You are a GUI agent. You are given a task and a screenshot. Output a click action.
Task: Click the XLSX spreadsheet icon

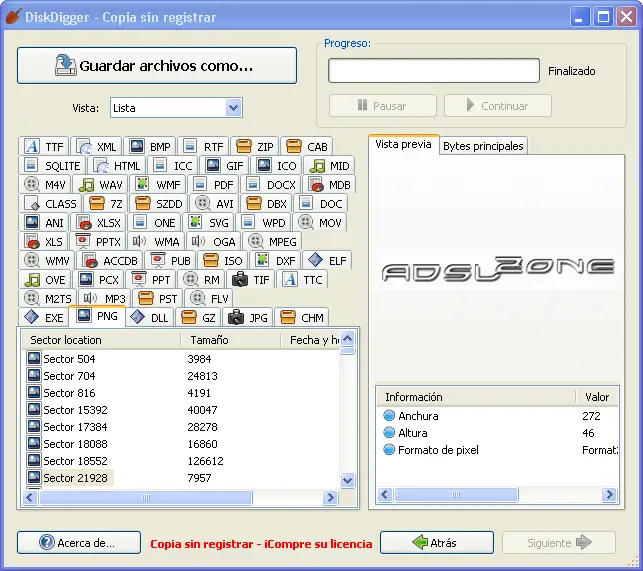click(84, 222)
